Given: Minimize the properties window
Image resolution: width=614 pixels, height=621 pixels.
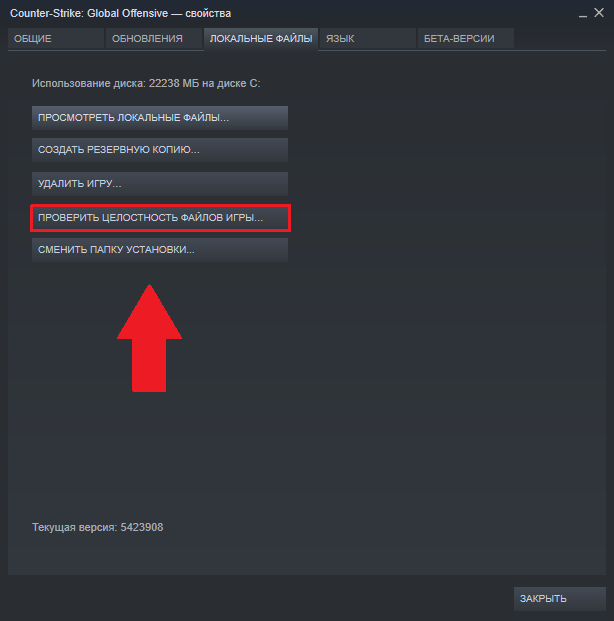Looking at the screenshot, I should (583, 14).
